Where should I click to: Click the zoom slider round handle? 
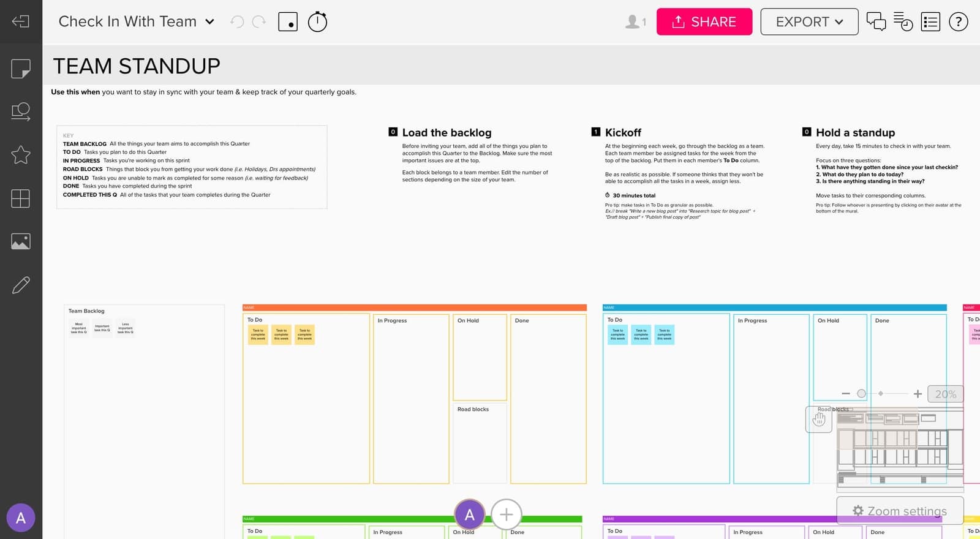[861, 394]
